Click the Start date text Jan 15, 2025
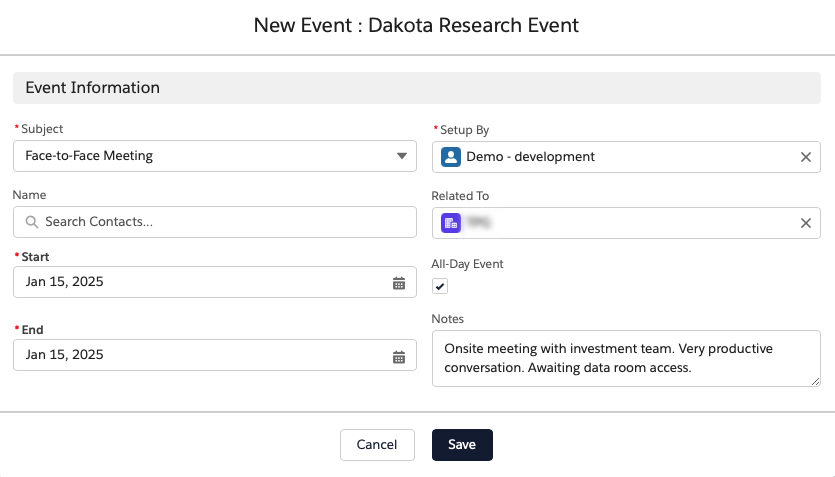The image size is (835, 477). [65, 282]
